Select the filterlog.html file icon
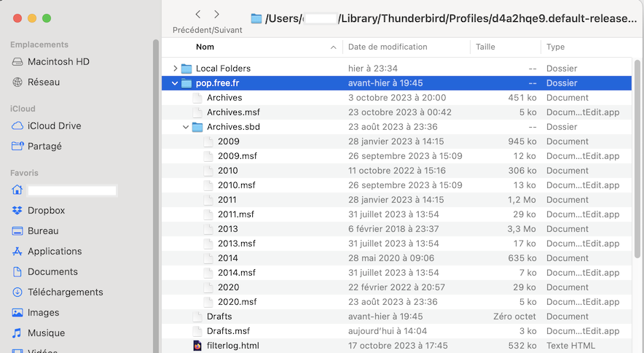 point(197,346)
